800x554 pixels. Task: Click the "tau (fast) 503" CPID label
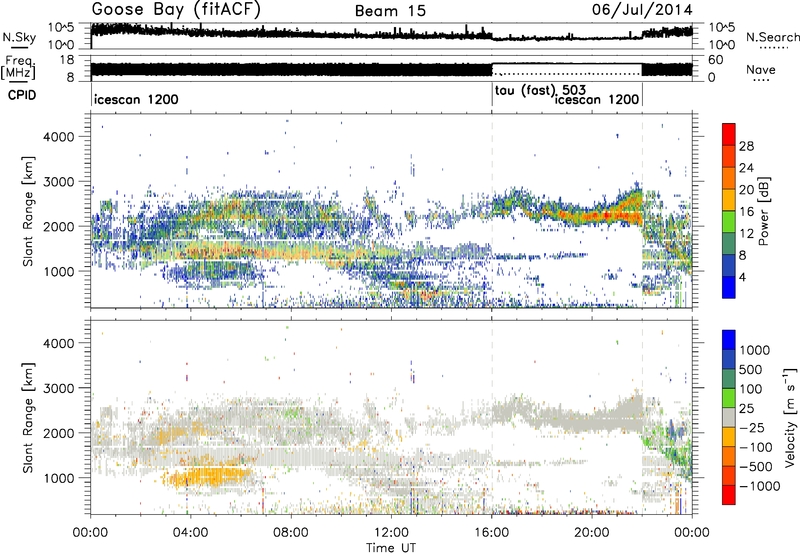pos(540,91)
